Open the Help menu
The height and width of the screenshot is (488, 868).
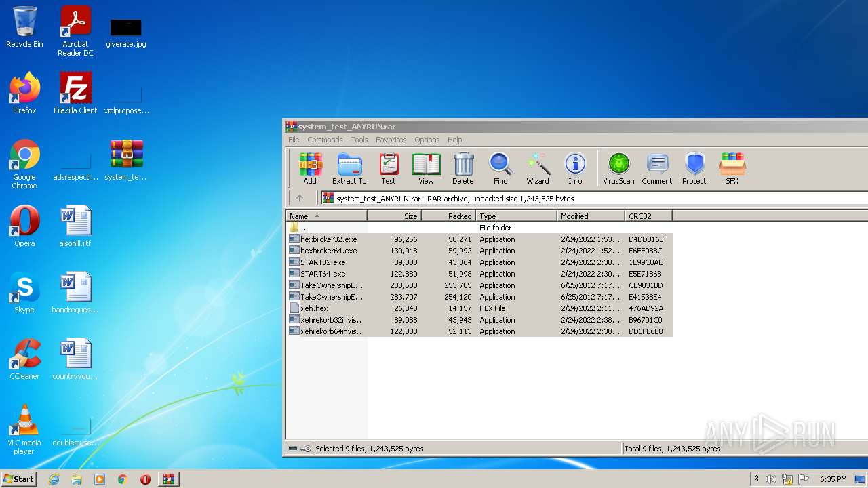tap(455, 140)
